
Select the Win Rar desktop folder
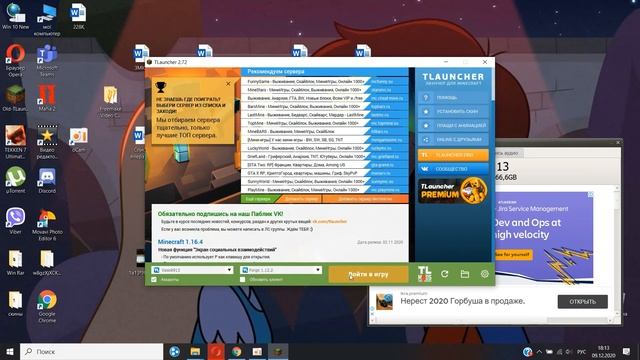(15, 262)
